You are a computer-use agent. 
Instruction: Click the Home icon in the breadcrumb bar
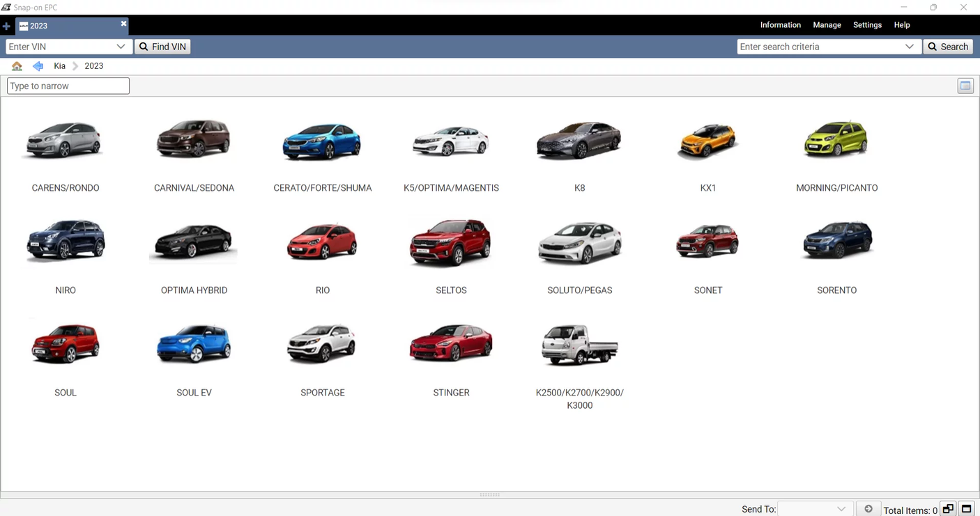17,65
